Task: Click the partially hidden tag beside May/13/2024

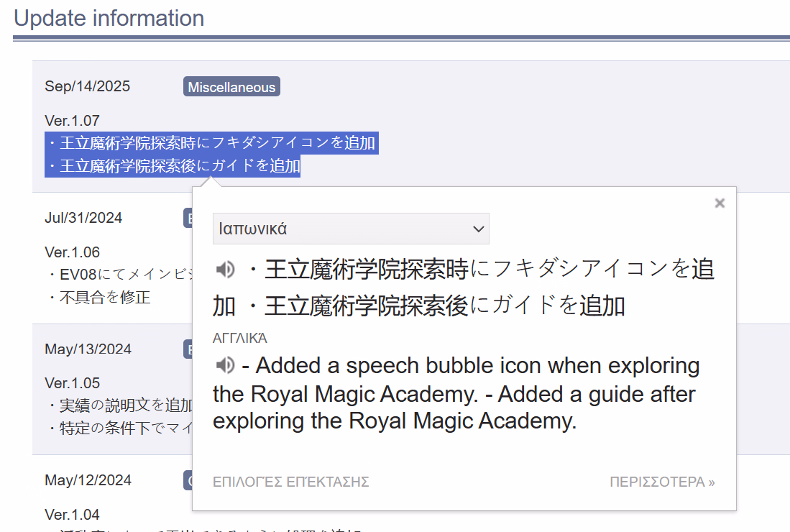Action: [x=188, y=349]
